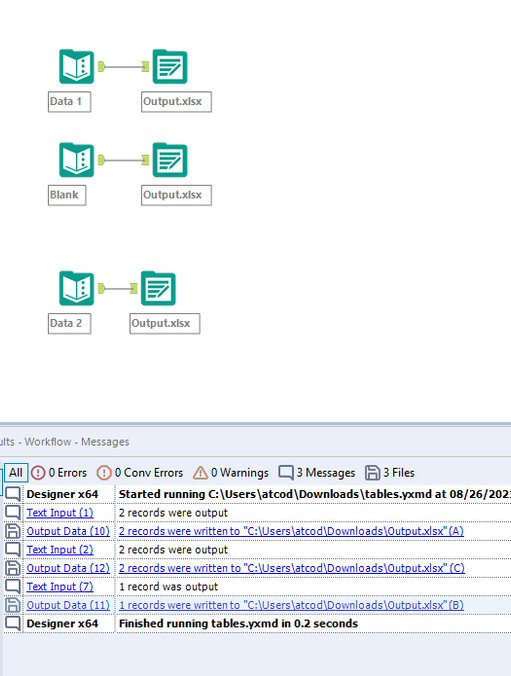Click the 'Data 2' annotation label
Screen dimensions: 511x676
69,323
